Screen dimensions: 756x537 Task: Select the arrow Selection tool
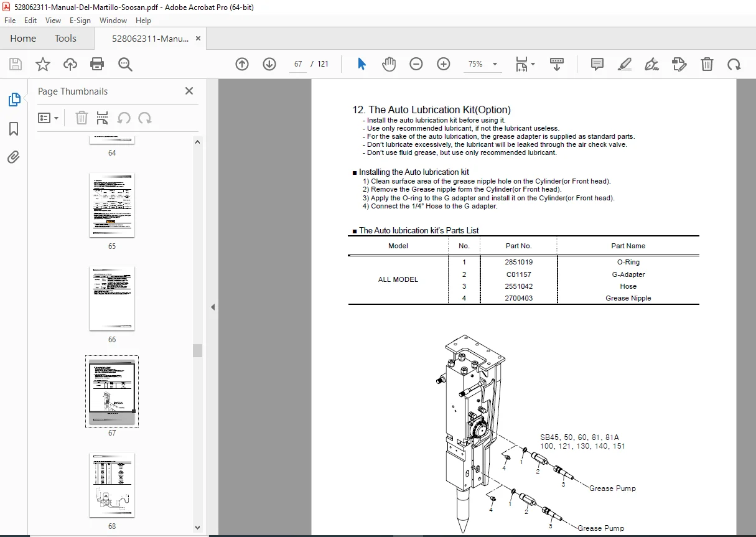point(362,64)
